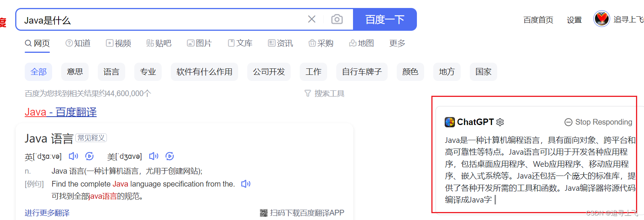Viewport: 644px width, 220px height.
Task: Click the QR code icon for 百度翻译APP
Action: 264,213
